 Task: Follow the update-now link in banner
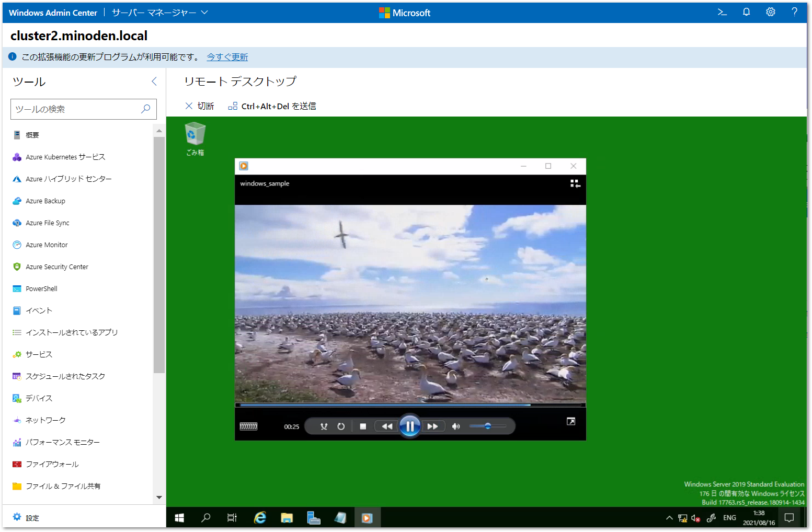(227, 57)
